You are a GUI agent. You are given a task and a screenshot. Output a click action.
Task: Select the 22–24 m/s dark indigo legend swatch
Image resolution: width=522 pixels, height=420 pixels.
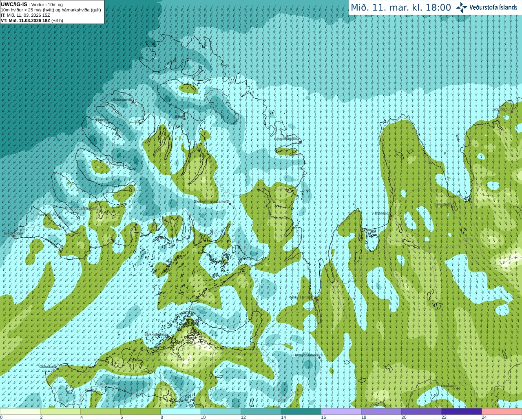point(462,411)
